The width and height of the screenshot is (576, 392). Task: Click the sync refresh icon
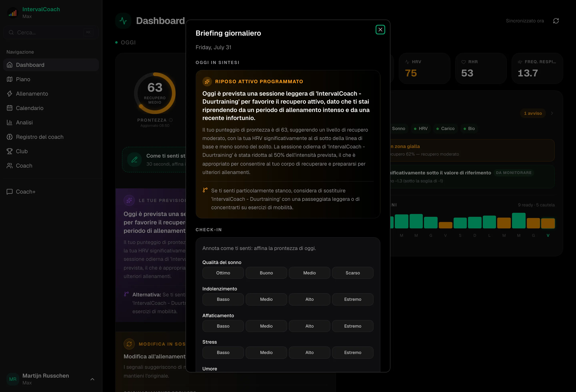[556, 21]
